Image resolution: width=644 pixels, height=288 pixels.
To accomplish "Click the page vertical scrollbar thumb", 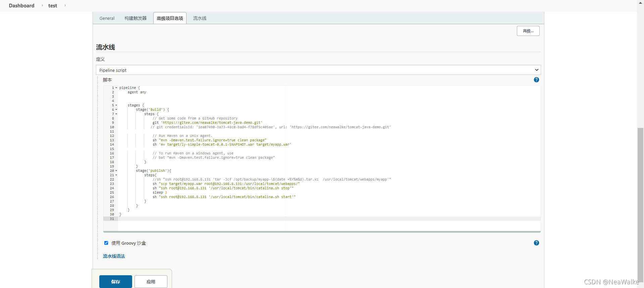I will 640,205.
